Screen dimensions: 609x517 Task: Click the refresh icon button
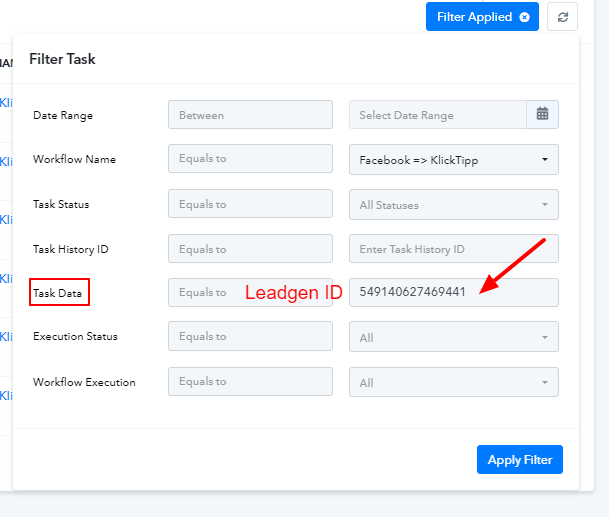pos(562,17)
